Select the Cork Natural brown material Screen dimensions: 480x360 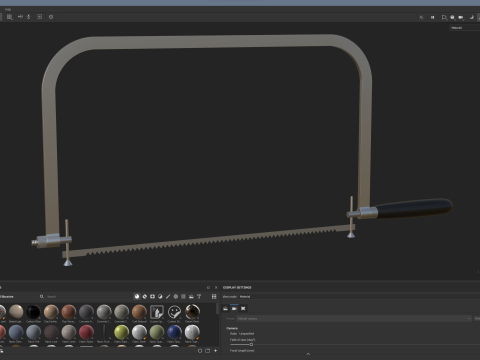[x=139, y=312]
